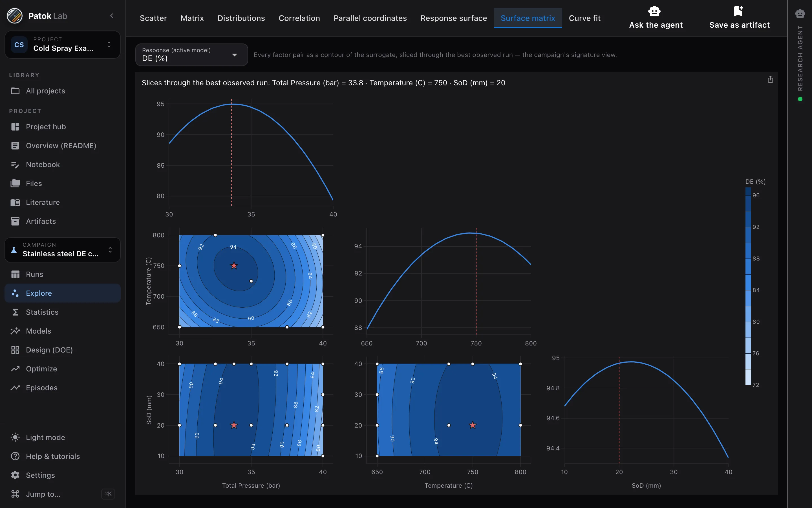Switch to the Matrix tab
The height and width of the screenshot is (508, 812).
pyautogui.click(x=192, y=18)
